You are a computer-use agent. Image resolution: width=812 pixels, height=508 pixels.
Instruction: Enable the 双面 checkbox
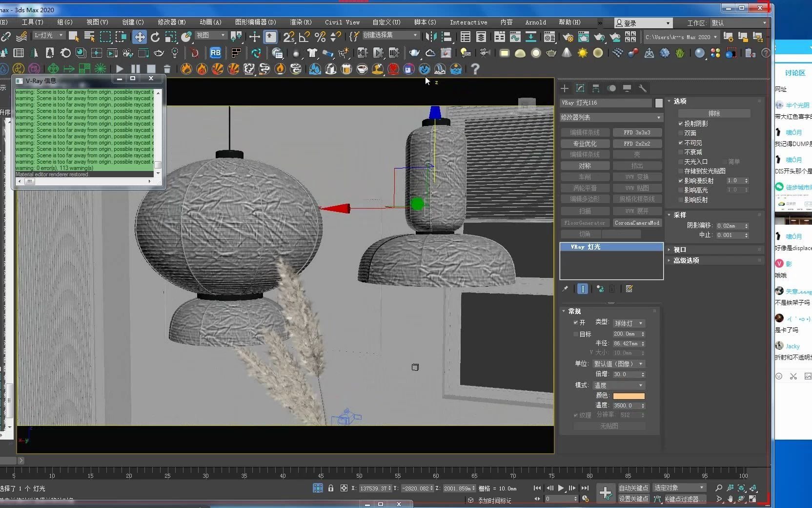pos(681,133)
